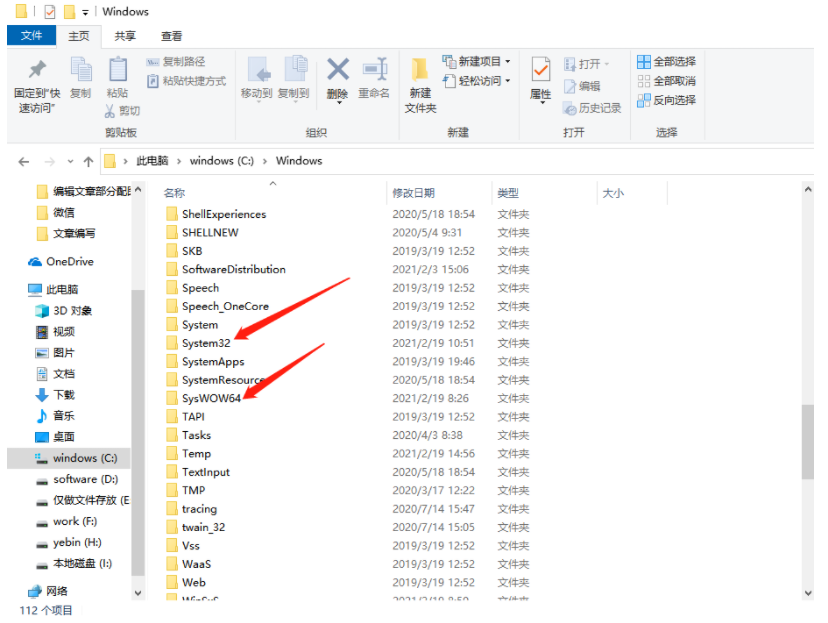
Task: Select software (D:) drive in sidebar
Action: [85, 479]
